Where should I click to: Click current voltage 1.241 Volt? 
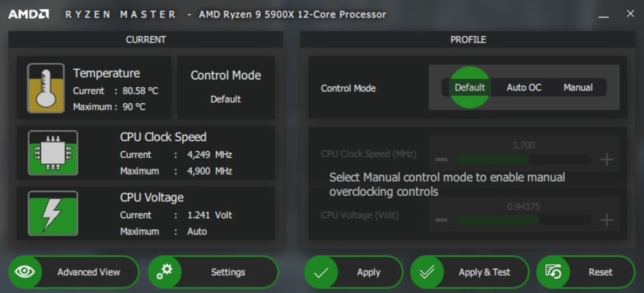[x=210, y=215]
